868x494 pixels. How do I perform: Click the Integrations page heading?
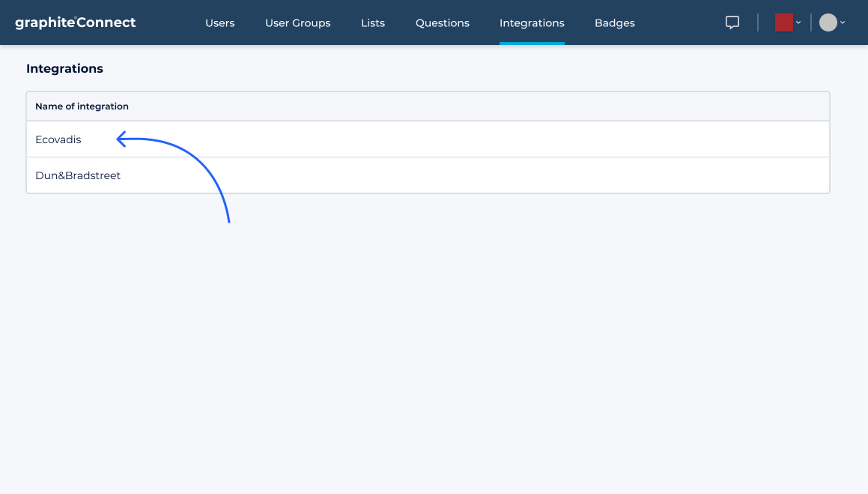(64, 68)
